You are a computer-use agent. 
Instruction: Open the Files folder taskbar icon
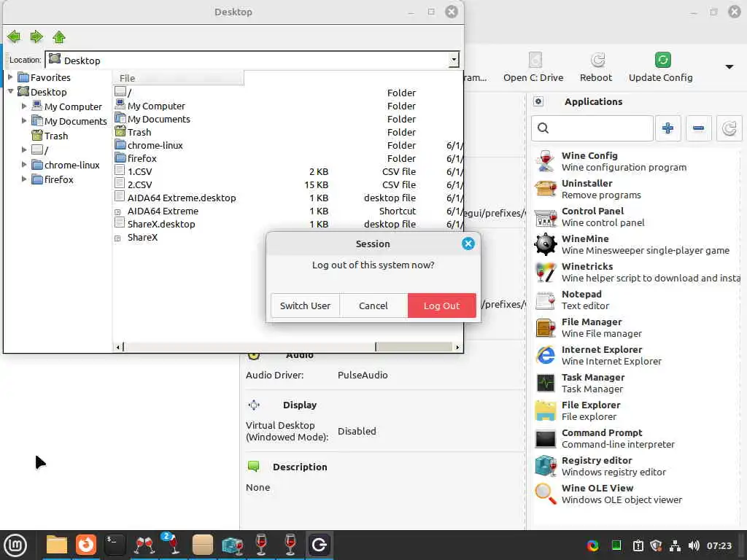pos(57,545)
